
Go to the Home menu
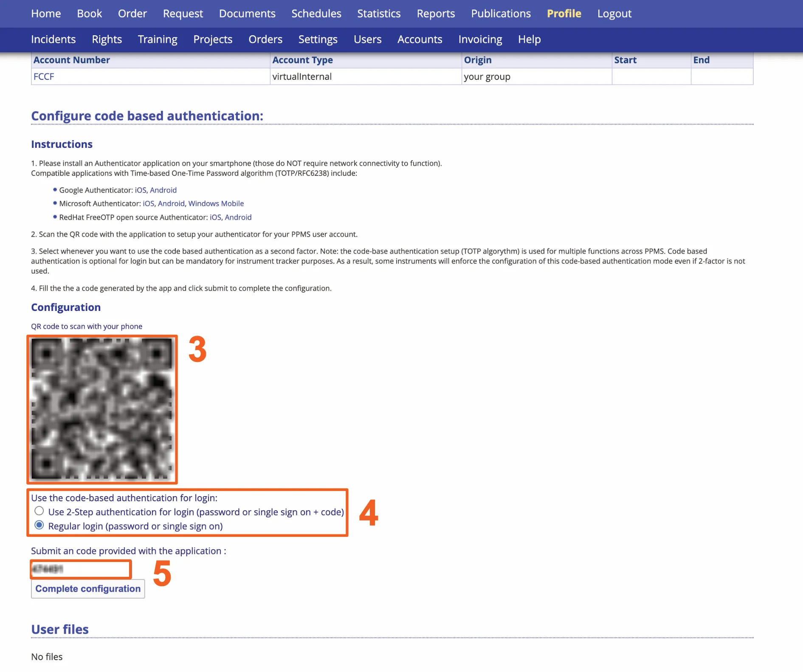click(x=46, y=14)
